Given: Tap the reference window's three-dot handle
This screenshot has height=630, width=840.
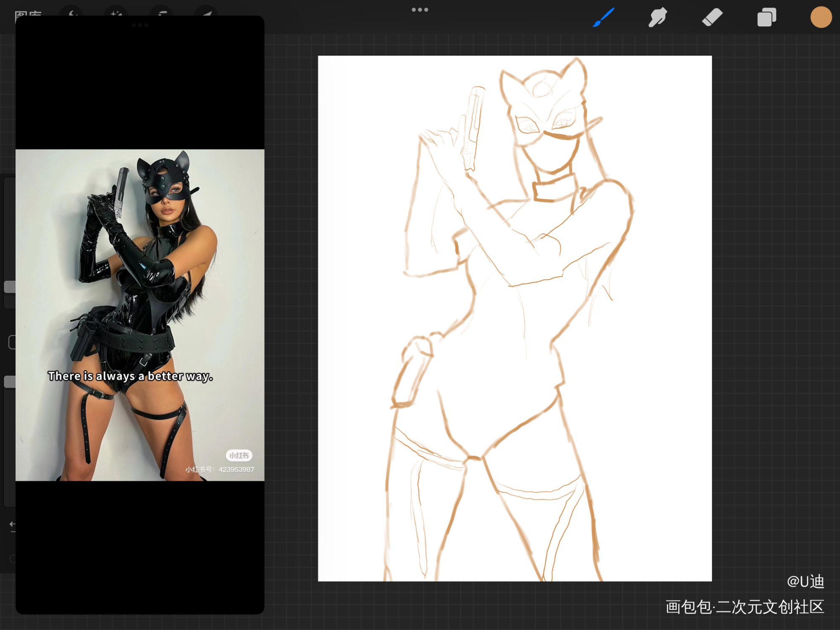Looking at the screenshot, I should point(140,25).
